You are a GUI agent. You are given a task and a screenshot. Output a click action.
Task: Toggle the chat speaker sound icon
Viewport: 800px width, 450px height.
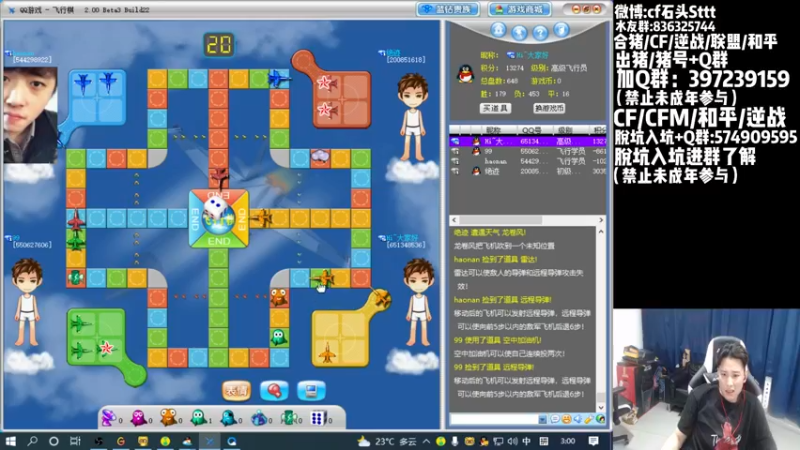pos(578,419)
